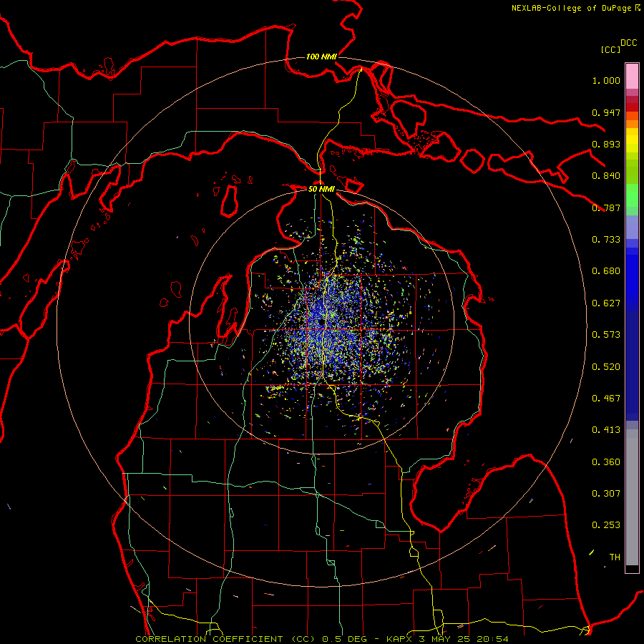The image size is (644, 644).
Task: Click the 100 NMI range ring label
Action: 321,57
